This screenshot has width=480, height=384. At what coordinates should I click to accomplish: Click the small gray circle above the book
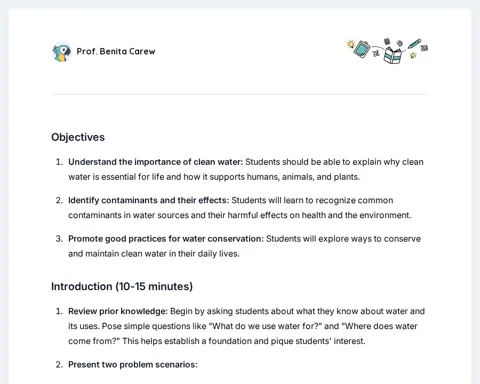coord(400,43)
